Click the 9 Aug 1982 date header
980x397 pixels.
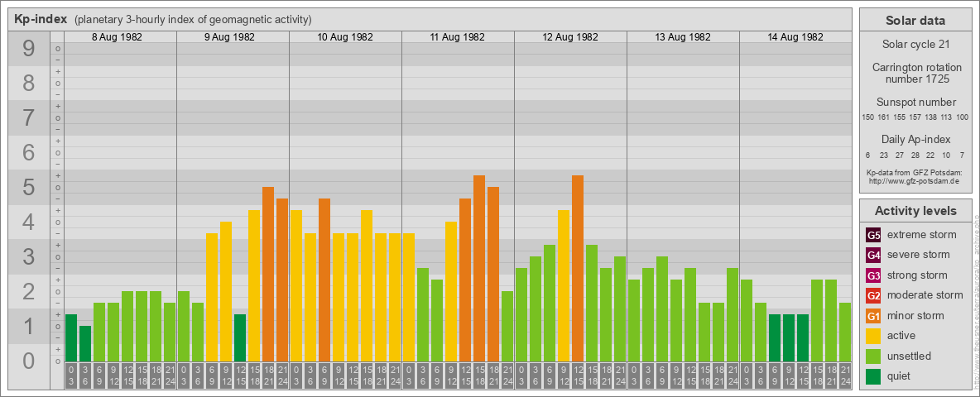click(x=229, y=37)
